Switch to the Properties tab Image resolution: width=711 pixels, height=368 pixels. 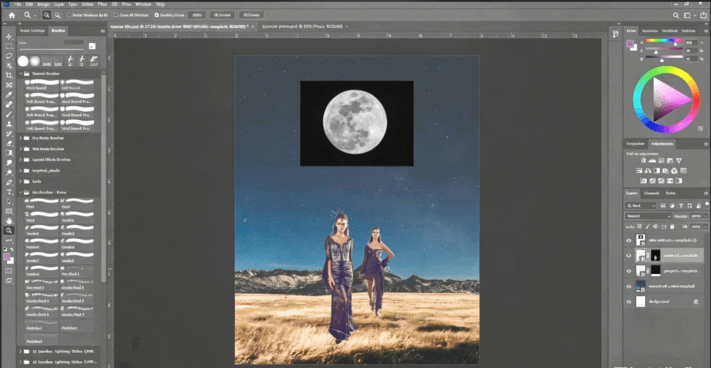click(635, 144)
